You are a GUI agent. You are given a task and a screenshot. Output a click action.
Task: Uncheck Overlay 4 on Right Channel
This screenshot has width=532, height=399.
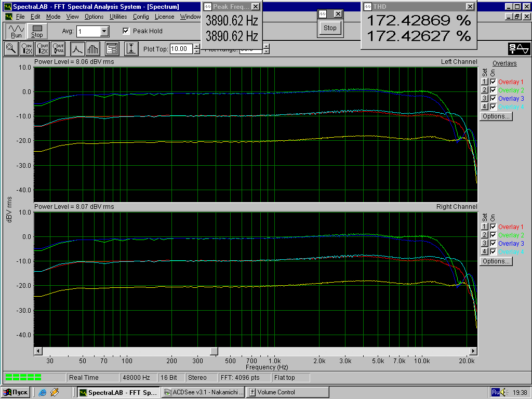(x=494, y=252)
